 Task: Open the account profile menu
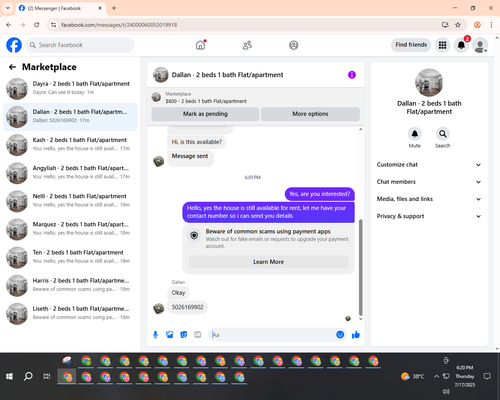480,45
